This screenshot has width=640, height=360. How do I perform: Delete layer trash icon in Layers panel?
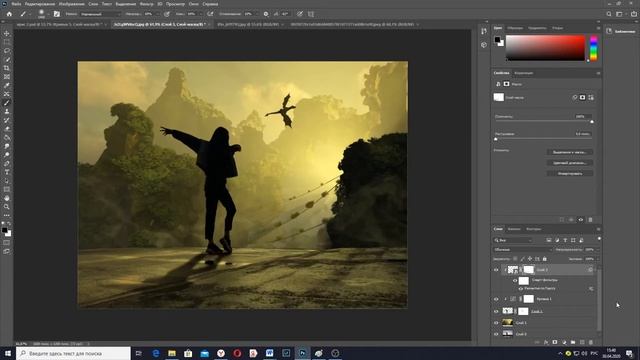tap(591, 342)
